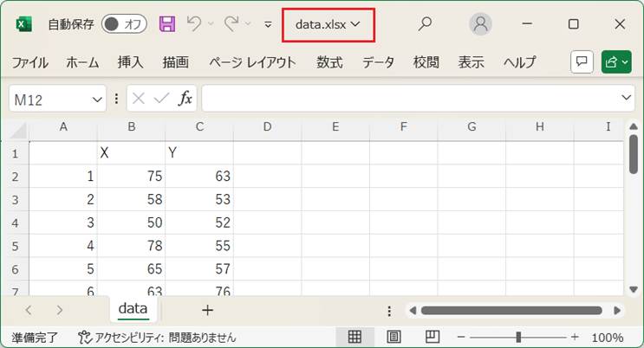The width and height of the screenshot is (644, 348).
Task: Open the search magnifier in title bar
Action: pos(425,24)
